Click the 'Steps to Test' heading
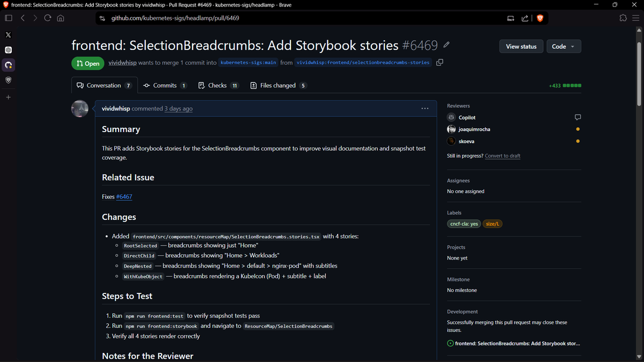The image size is (644, 362). 127,296
